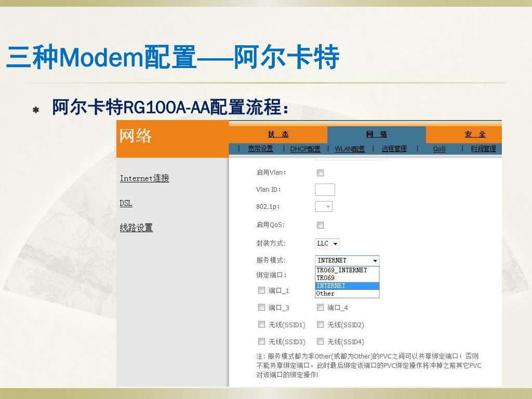This screenshot has width=532, height=399.
Task: Check the 端口_3 checkbox
Action: 262,308
